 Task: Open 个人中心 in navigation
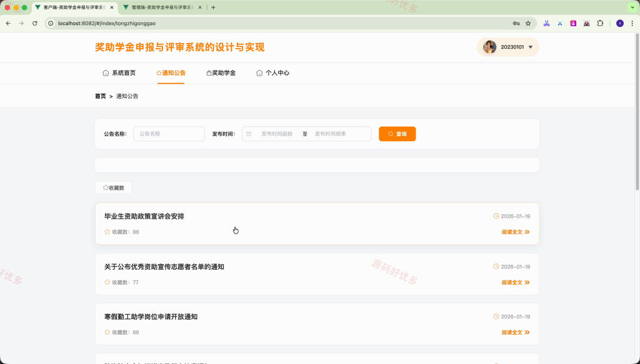pos(272,73)
